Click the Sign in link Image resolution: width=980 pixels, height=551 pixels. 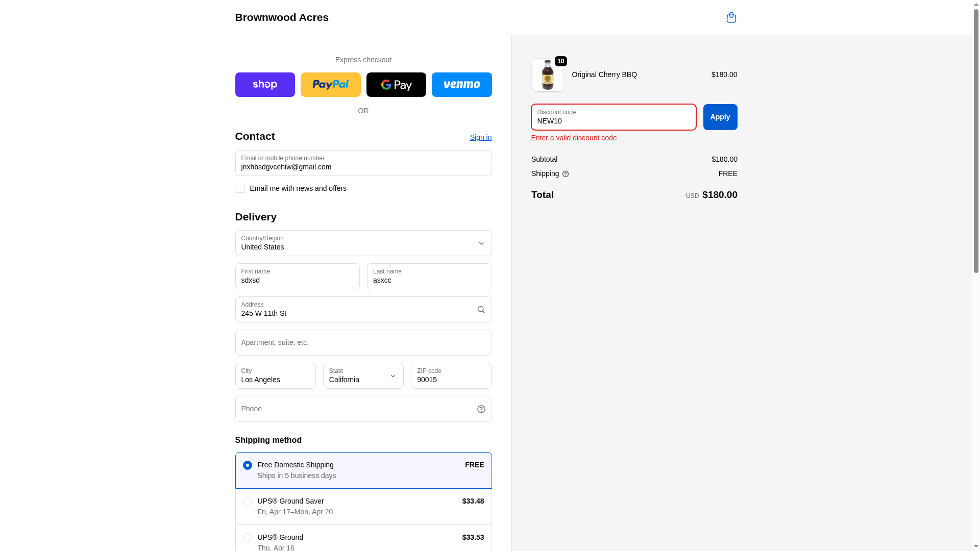point(480,137)
